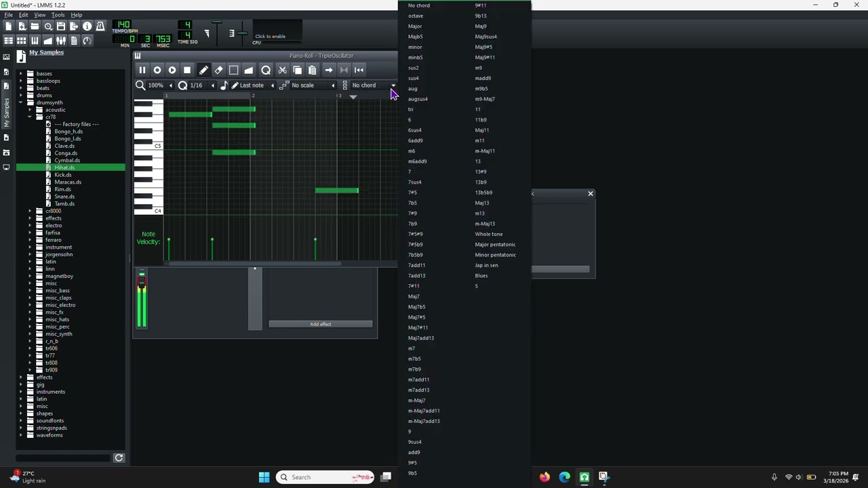Show Piano Roll from main toolbar

click(x=35, y=41)
